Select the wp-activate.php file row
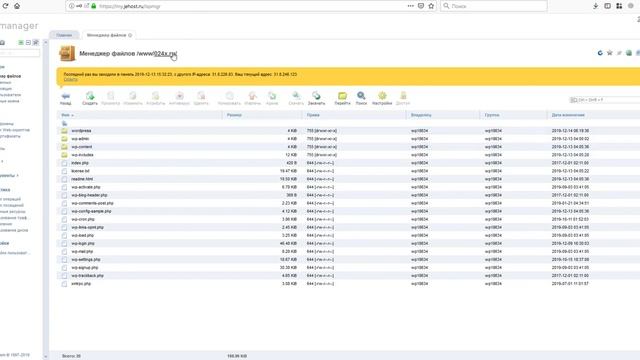Image resolution: width=640 pixels, height=360 pixels. (349, 187)
